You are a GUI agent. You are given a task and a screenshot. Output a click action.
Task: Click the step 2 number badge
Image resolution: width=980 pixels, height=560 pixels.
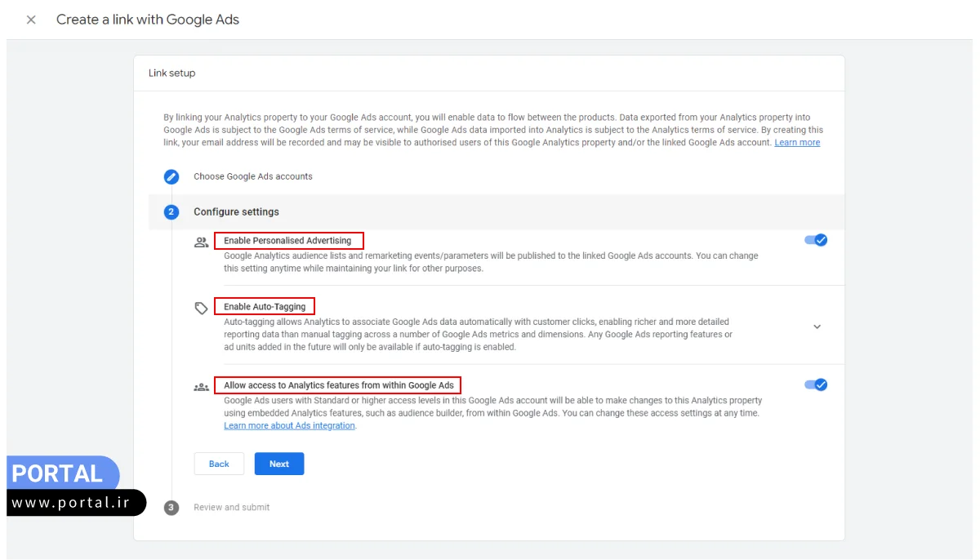click(x=171, y=212)
